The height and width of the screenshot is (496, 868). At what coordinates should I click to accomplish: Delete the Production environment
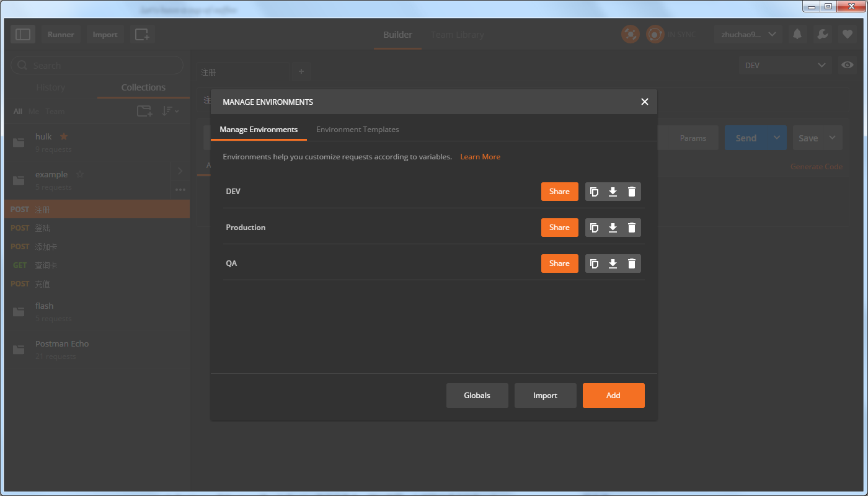[x=632, y=228]
